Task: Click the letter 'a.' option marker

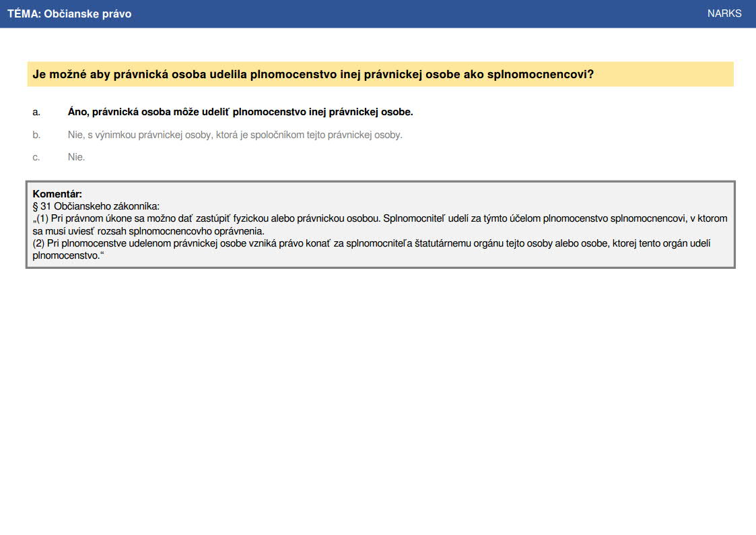Action: coord(36,113)
